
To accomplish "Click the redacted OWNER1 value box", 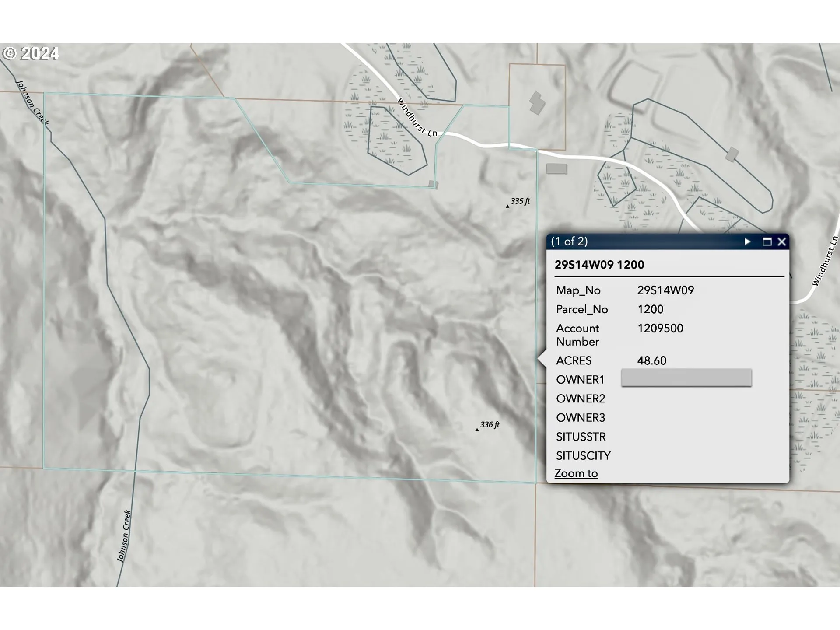I will 686,378.
